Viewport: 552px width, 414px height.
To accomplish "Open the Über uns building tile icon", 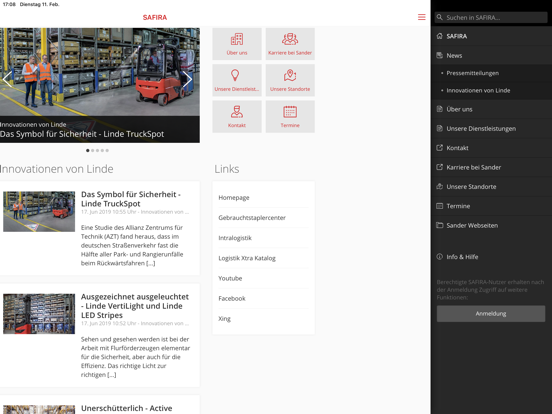I will point(237,39).
